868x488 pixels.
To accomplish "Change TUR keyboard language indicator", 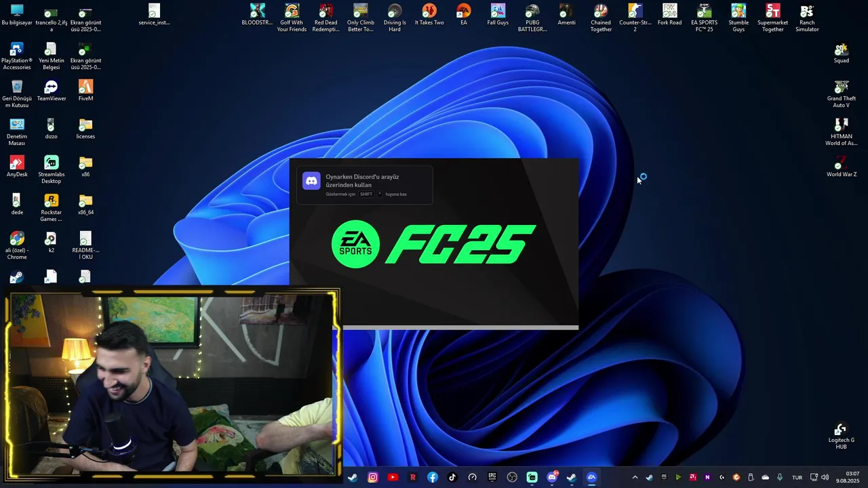I will (797, 477).
